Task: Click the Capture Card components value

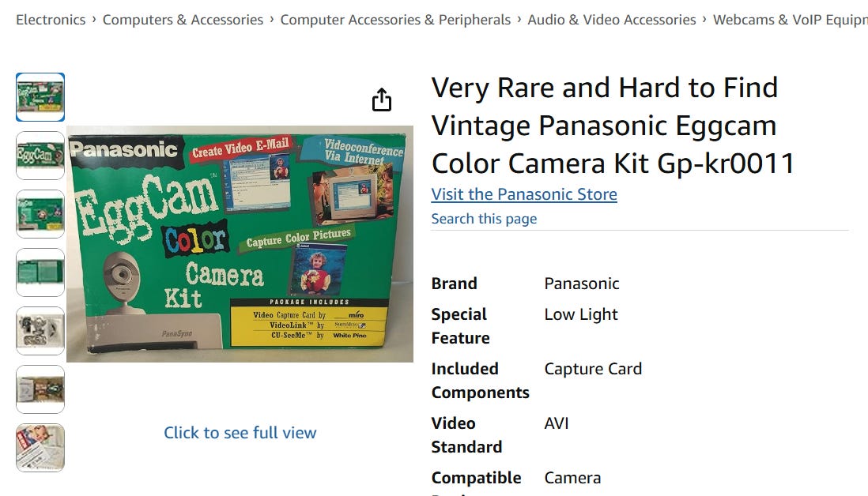Action: coord(593,369)
